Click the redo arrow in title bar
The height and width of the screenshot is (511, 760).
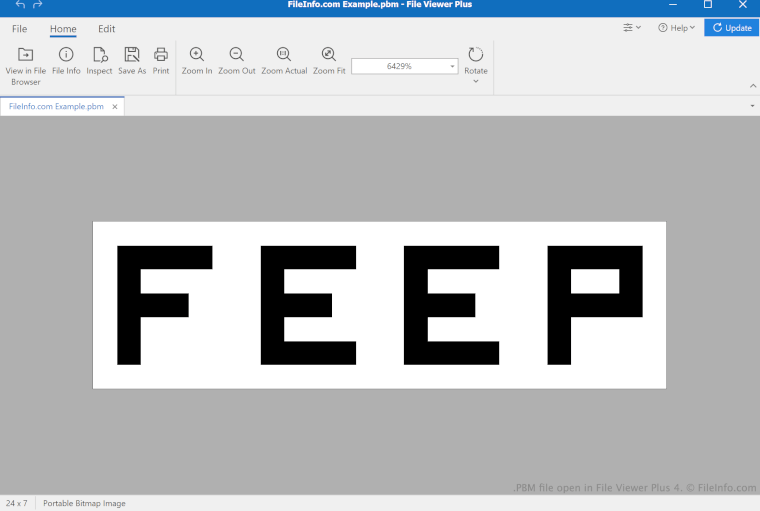pyautogui.click(x=38, y=5)
